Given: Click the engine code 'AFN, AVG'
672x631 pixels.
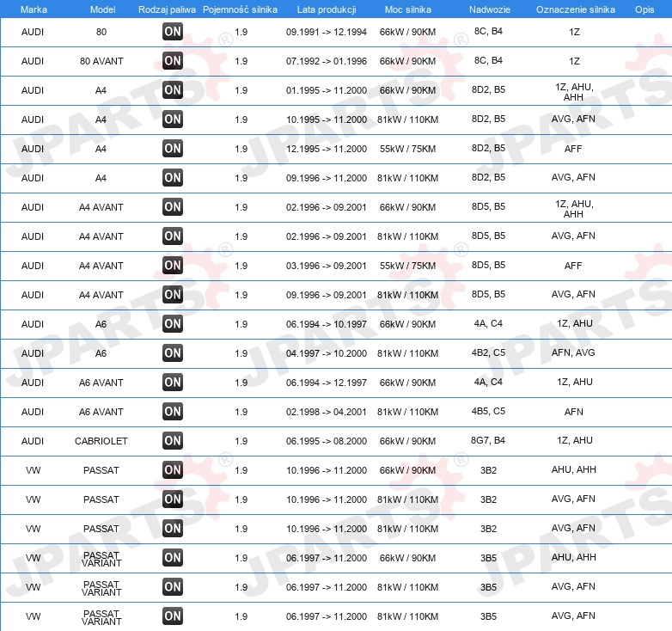Looking at the screenshot, I should (573, 352).
